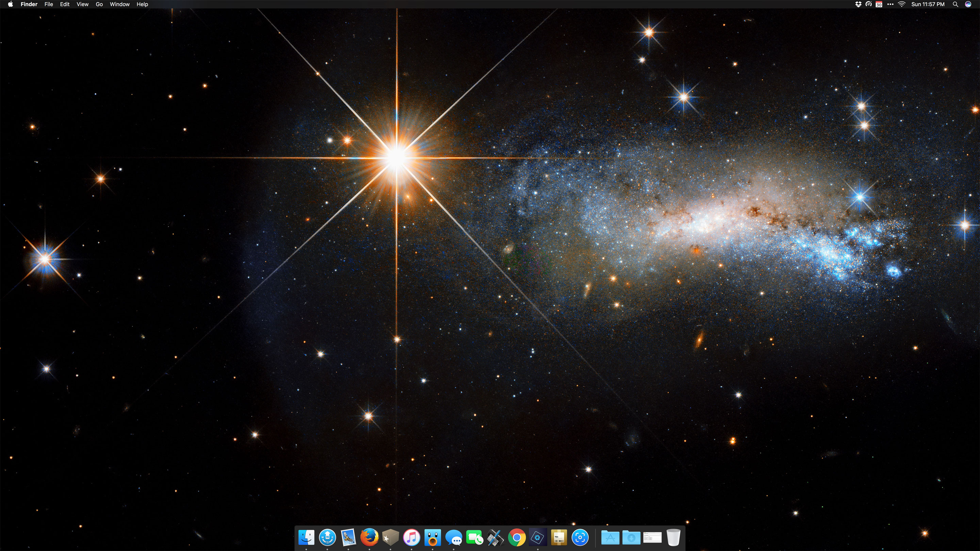Click the Apple logo menu

(10, 4)
